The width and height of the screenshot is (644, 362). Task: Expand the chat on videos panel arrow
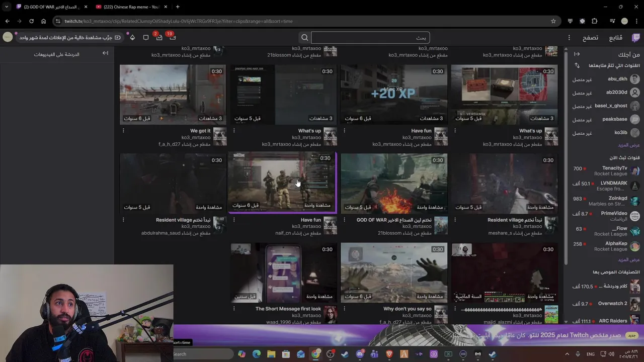(105, 53)
